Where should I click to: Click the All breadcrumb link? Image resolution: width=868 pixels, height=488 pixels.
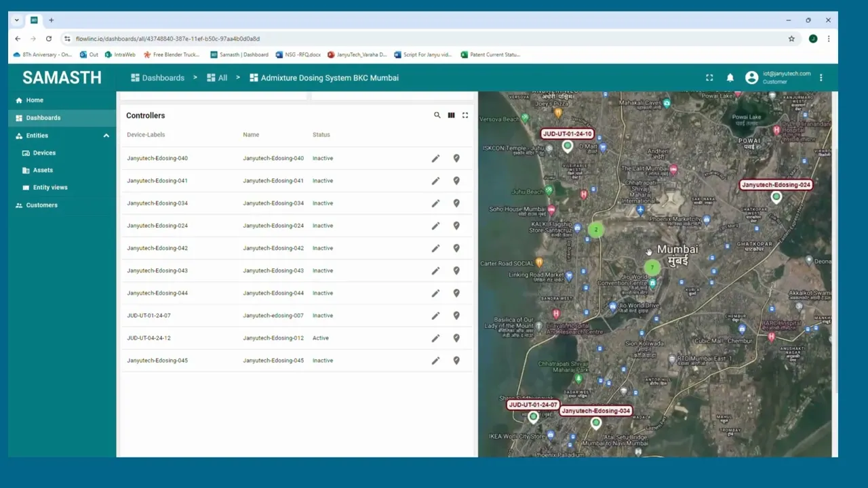[217, 78]
